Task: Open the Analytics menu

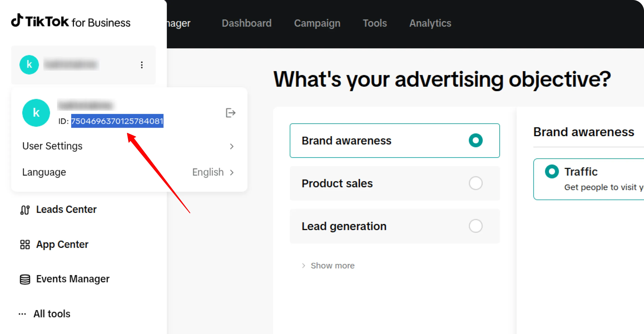Action: tap(430, 23)
